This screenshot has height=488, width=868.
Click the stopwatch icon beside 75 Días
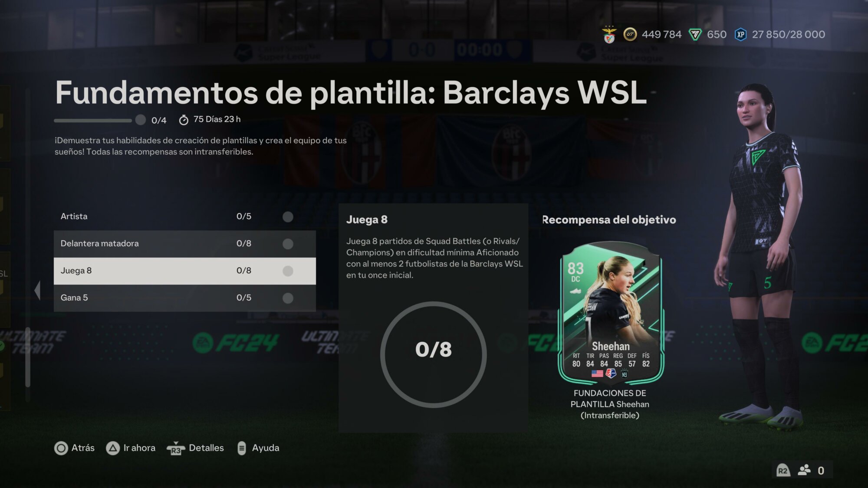(x=184, y=120)
